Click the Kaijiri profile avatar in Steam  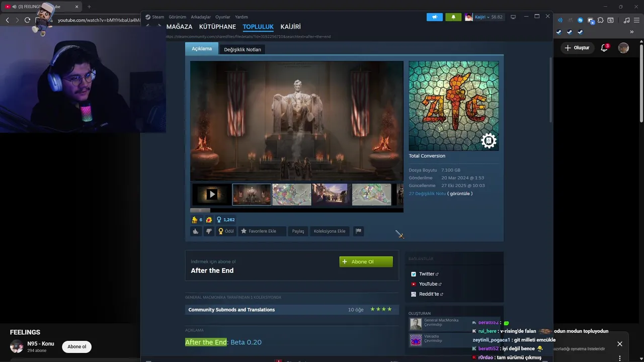(x=469, y=17)
